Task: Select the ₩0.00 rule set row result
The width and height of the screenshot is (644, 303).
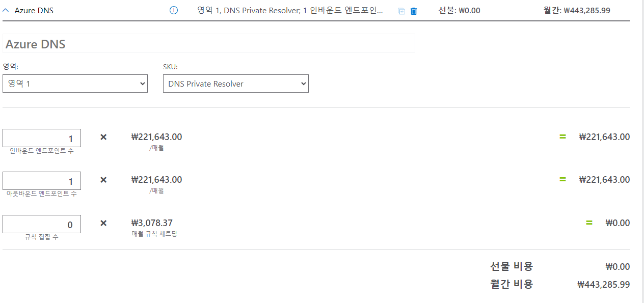Action: point(618,223)
